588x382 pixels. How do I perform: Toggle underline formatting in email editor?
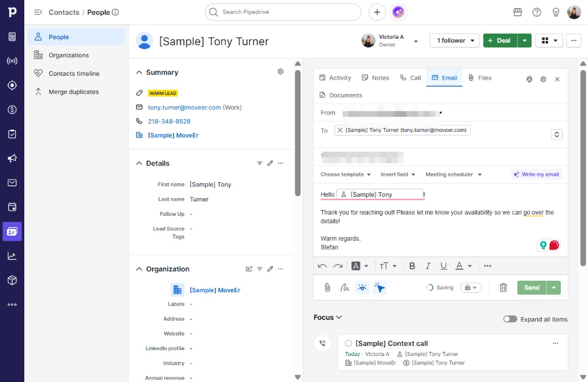[444, 266]
